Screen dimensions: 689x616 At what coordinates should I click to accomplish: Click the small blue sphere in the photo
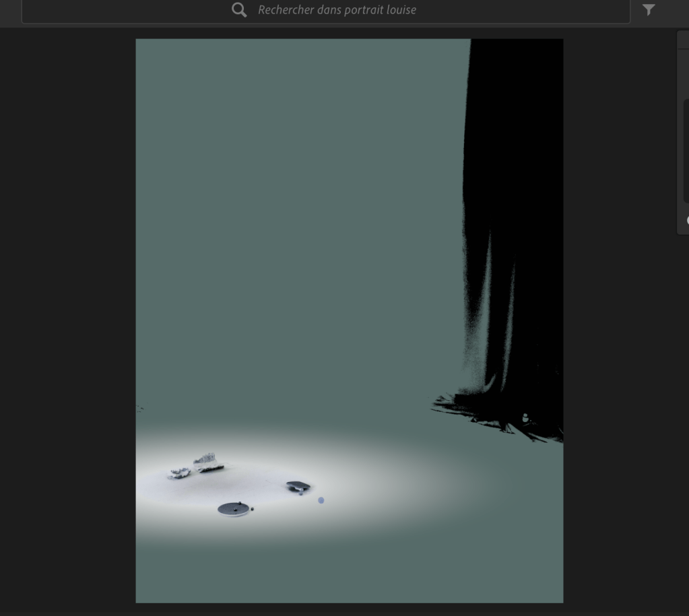pyautogui.click(x=321, y=500)
